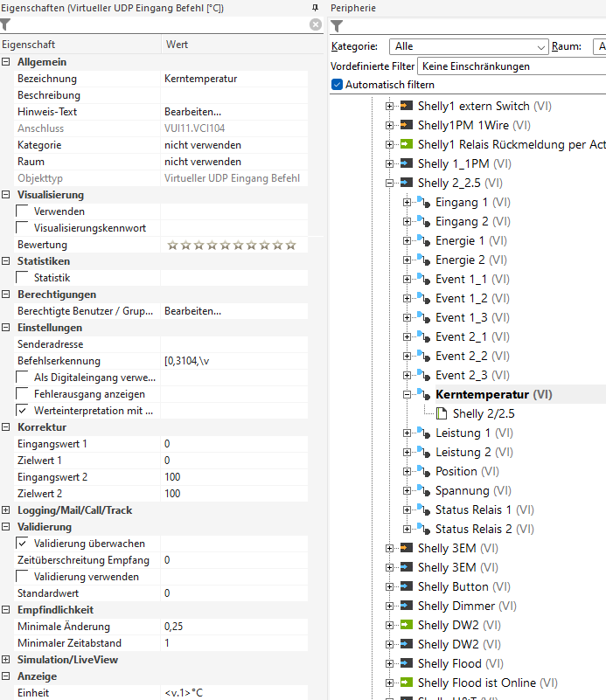
Task: Click the filter funnel icon in Peripherie panel
Action: [337, 26]
